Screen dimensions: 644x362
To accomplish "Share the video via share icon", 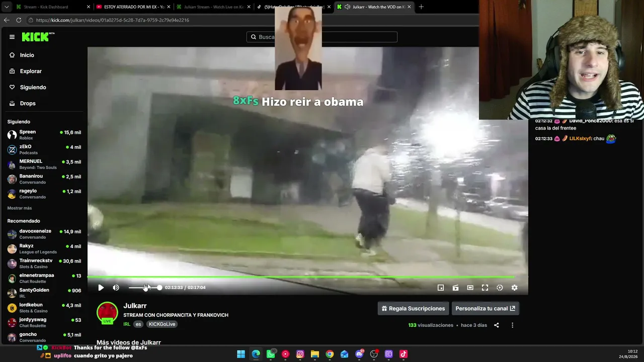I will (x=496, y=325).
